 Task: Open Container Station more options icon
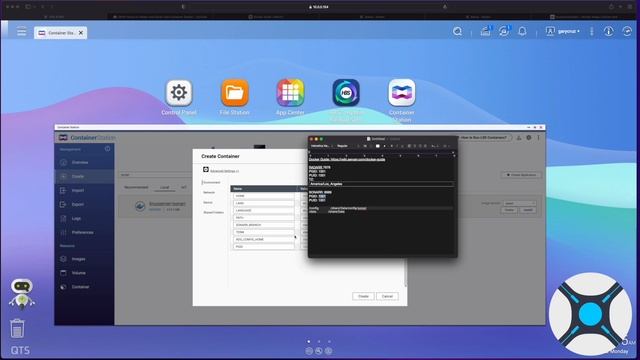tap(538, 138)
